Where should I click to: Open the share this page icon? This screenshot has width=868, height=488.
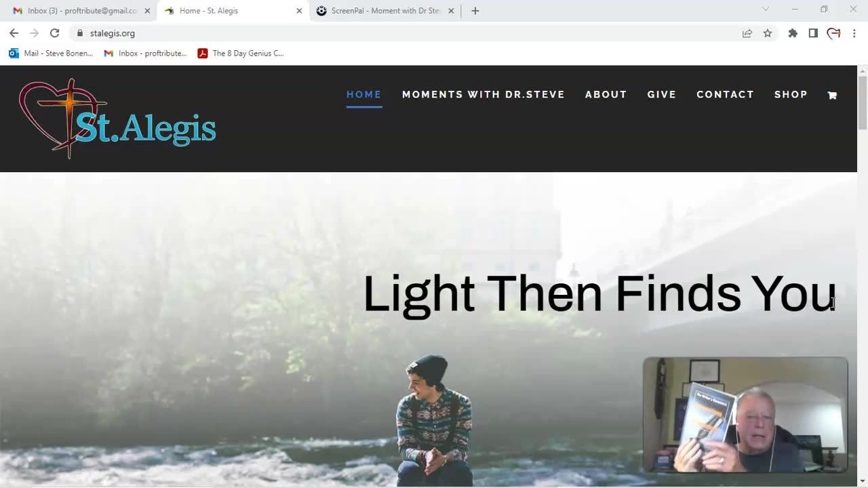click(747, 33)
